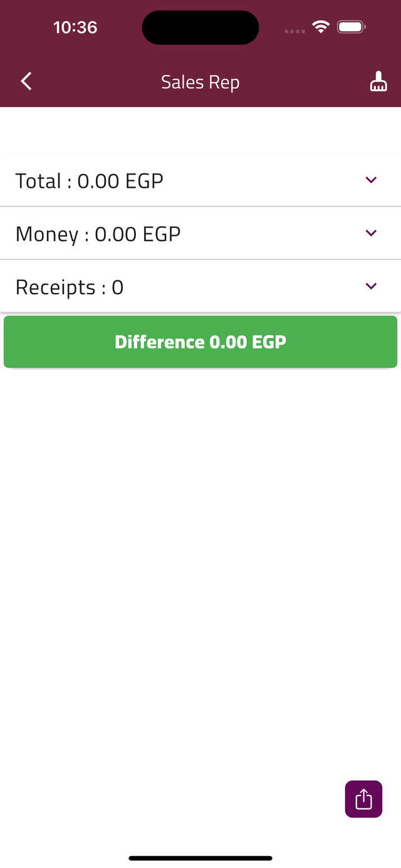Tap the home indicator bar

click(x=200, y=858)
